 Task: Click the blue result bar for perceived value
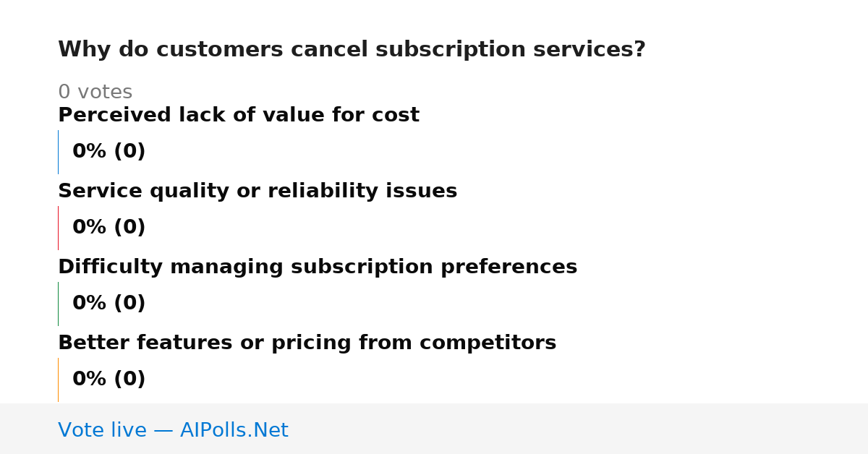point(58,152)
